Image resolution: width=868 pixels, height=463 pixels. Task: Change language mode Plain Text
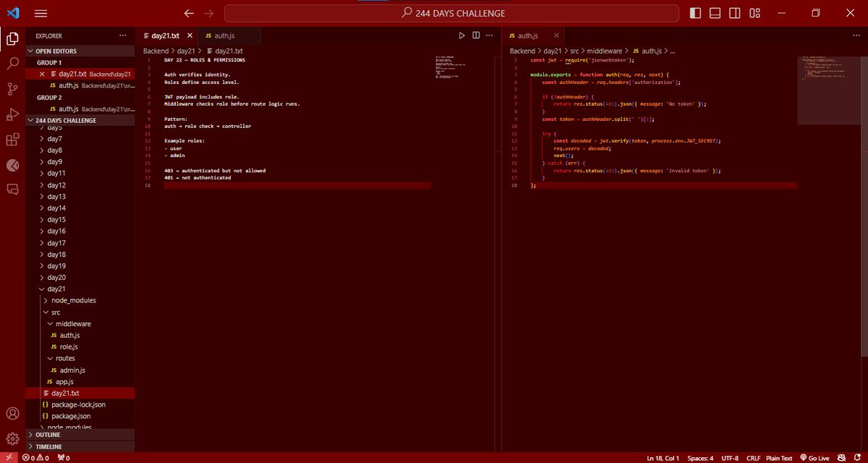tap(779, 457)
